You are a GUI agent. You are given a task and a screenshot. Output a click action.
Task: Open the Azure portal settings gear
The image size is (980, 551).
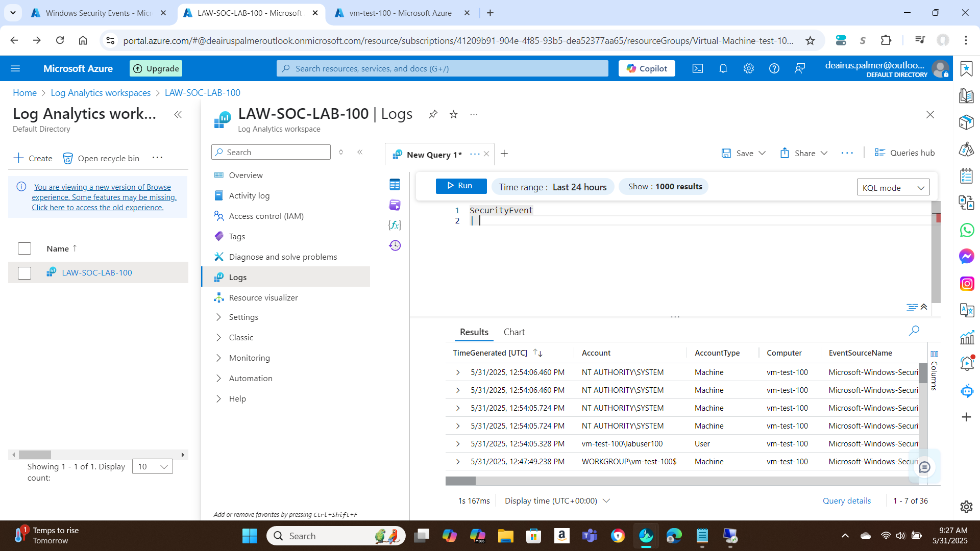click(748, 68)
